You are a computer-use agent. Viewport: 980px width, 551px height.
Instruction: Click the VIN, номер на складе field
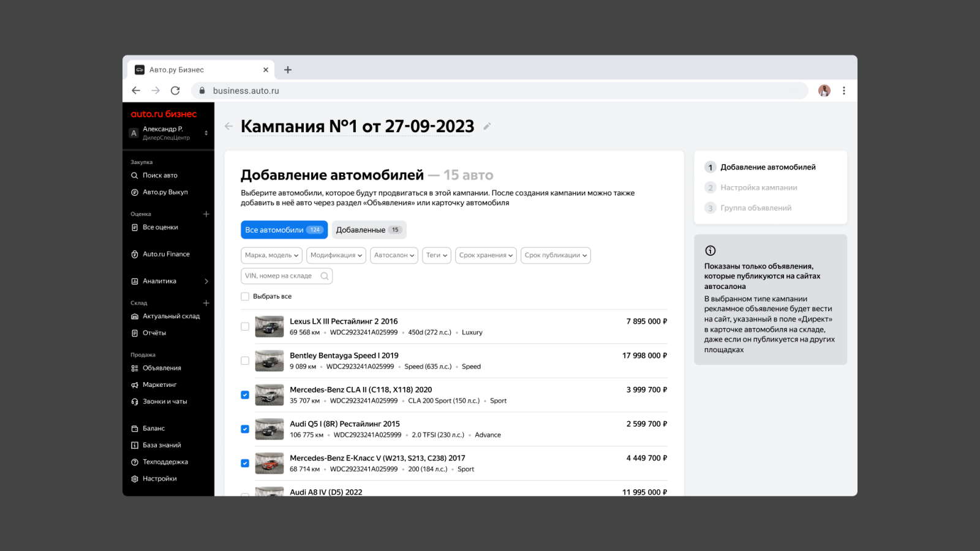287,276
